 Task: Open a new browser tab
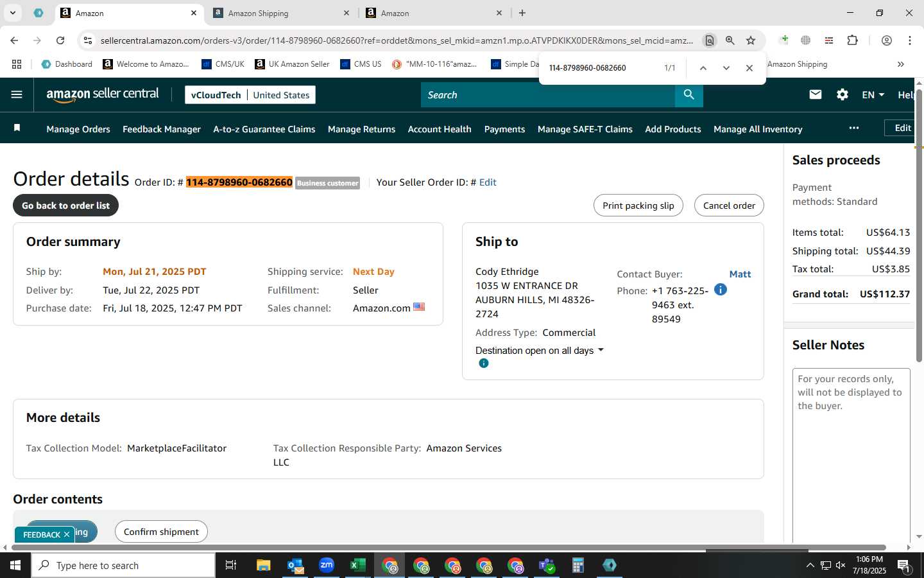tap(522, 13)
